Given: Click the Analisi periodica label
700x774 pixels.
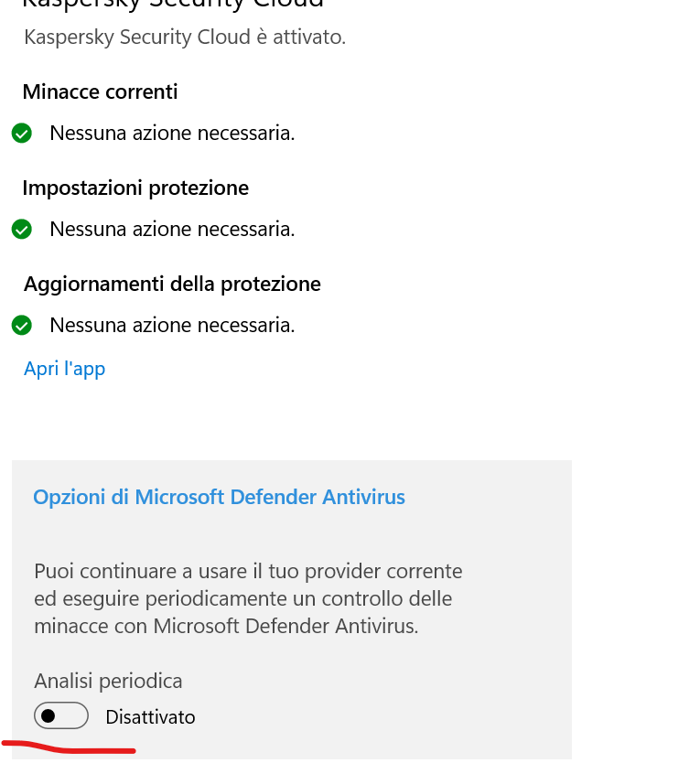Looking at the screenshot, I should pyautogui.click(x=108, y=681).
